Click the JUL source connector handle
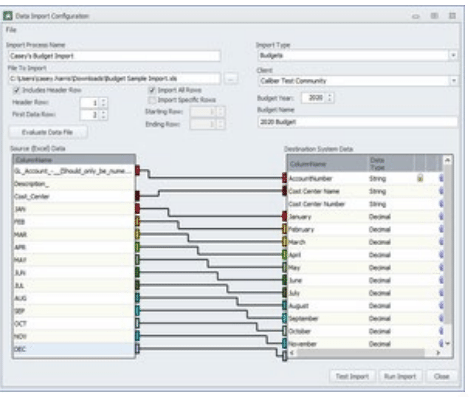The height and width of the screenshot is (397, 469). coord(137,285)
